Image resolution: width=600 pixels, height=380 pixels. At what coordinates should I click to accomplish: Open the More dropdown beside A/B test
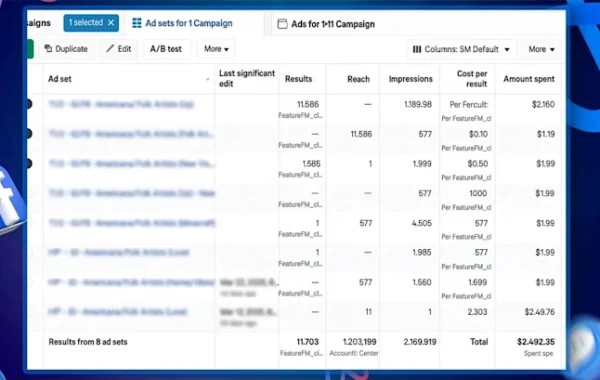[x=216, y=49]
